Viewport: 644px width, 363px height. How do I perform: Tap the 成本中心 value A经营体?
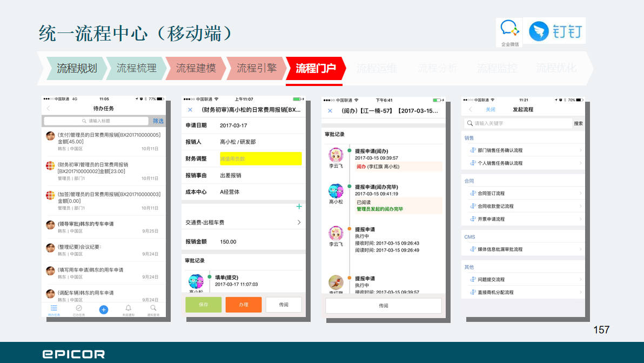click(x=230, y=192)
